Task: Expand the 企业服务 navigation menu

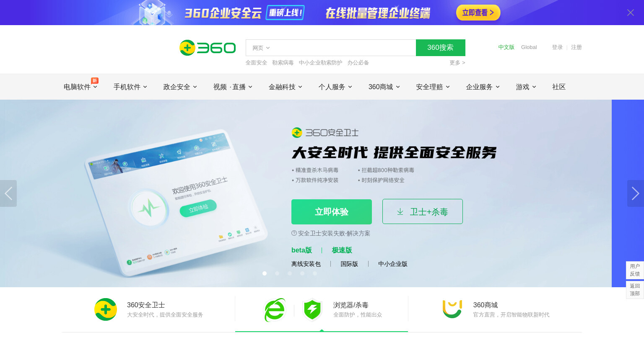Action: pos(483,87)
